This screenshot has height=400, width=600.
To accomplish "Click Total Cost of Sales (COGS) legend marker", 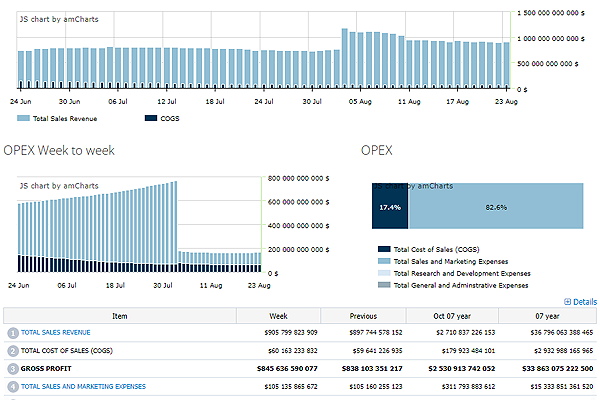I will (384, 249).
